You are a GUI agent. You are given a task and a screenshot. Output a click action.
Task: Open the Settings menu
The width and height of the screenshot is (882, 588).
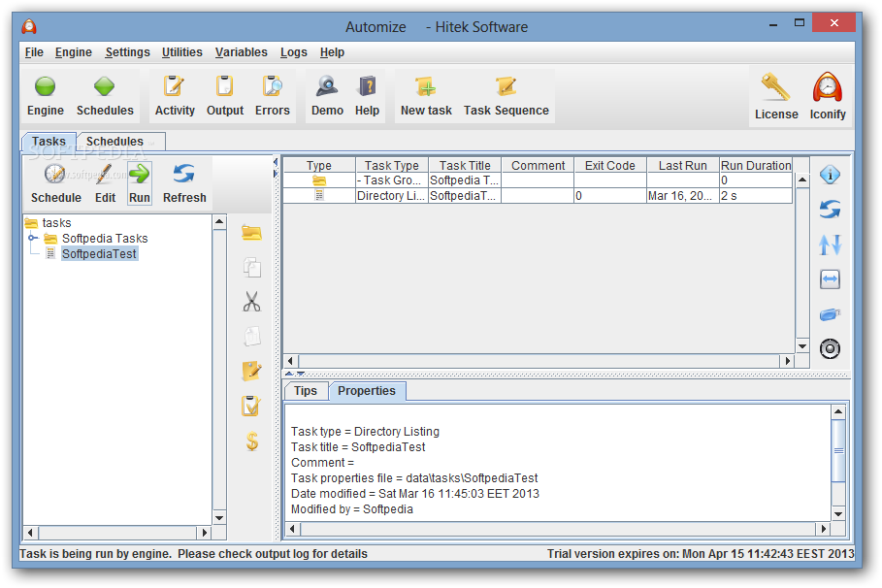tap(127, 52)
